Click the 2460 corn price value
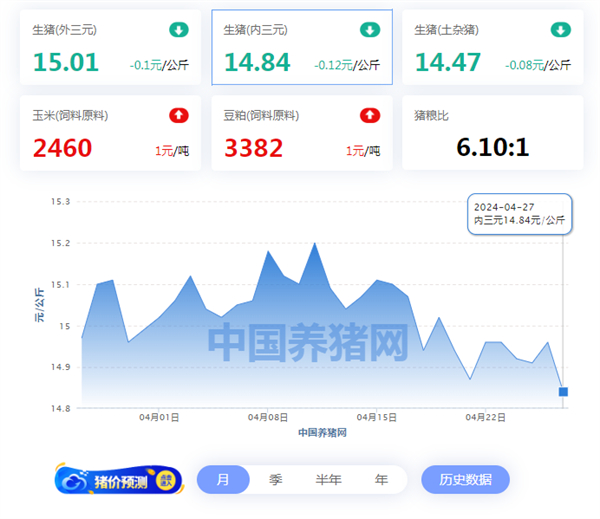 (x=62, y=148)
